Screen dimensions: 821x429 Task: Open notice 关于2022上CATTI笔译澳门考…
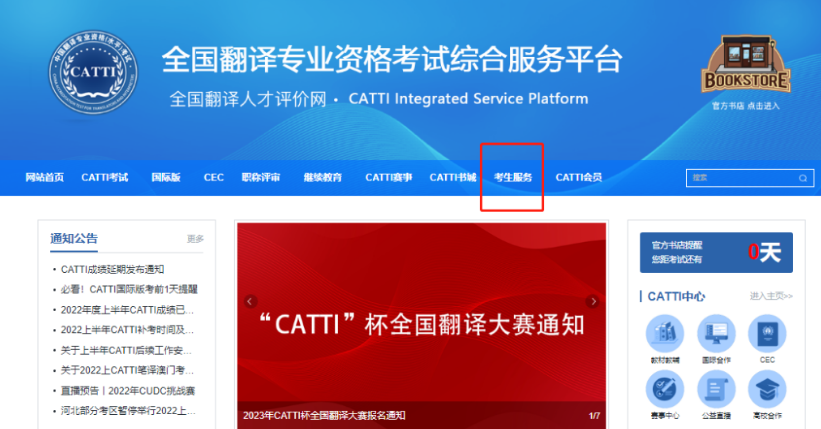(x=127, y=370)
